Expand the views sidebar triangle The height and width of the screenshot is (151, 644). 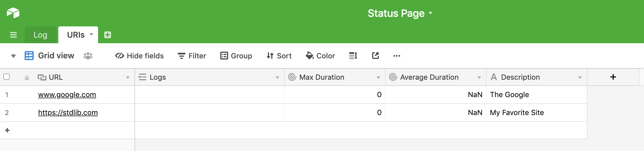coord(13,56)
